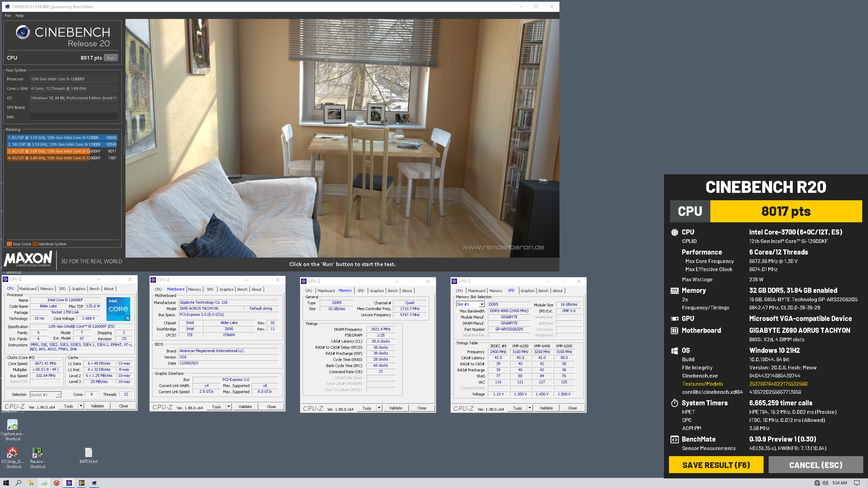
Task: Open the notification center icon
Action: coord(857,483)
